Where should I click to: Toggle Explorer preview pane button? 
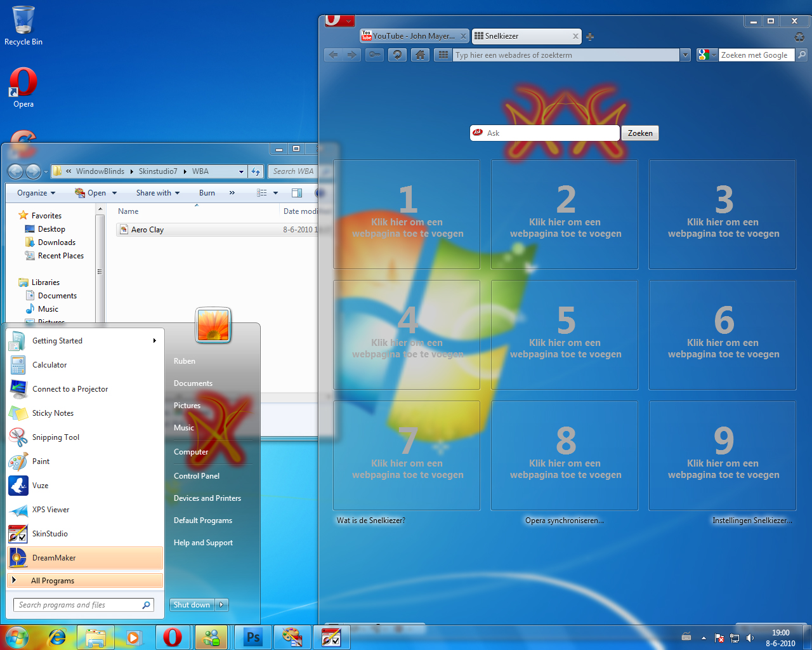point(296,193)
